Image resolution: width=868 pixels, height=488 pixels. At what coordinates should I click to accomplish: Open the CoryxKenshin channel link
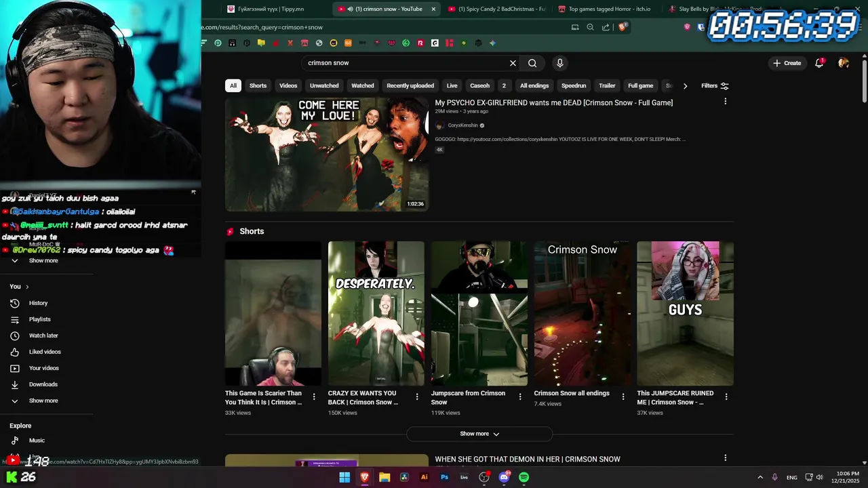pos(462,125)
